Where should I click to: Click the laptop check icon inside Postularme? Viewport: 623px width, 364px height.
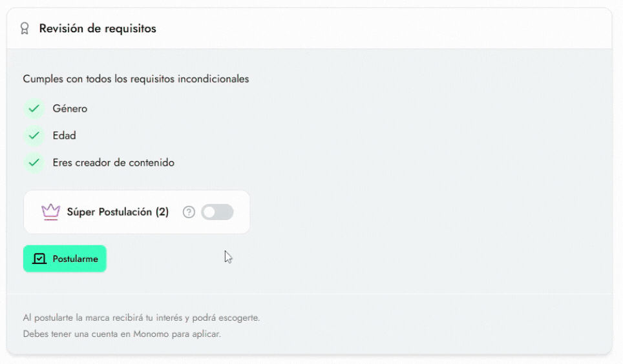[39, 259]
